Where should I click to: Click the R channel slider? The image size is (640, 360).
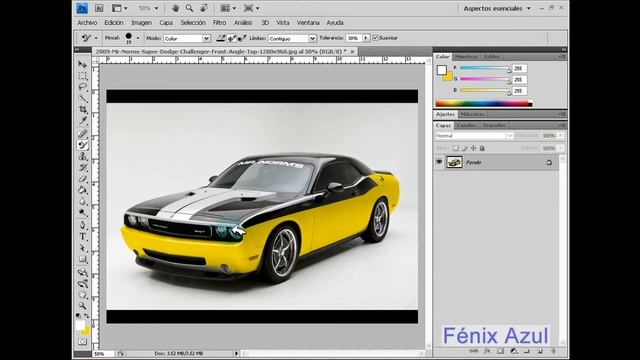484,68
